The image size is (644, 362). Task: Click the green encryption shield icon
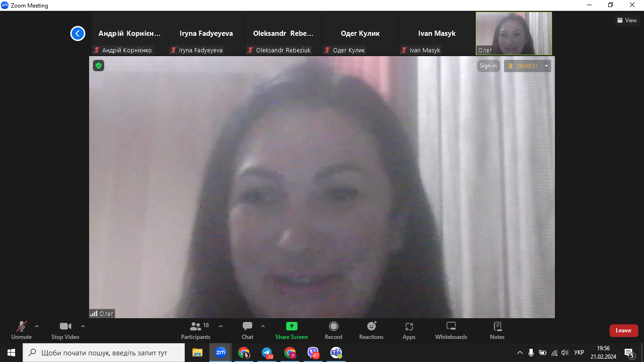pos(99,66)
